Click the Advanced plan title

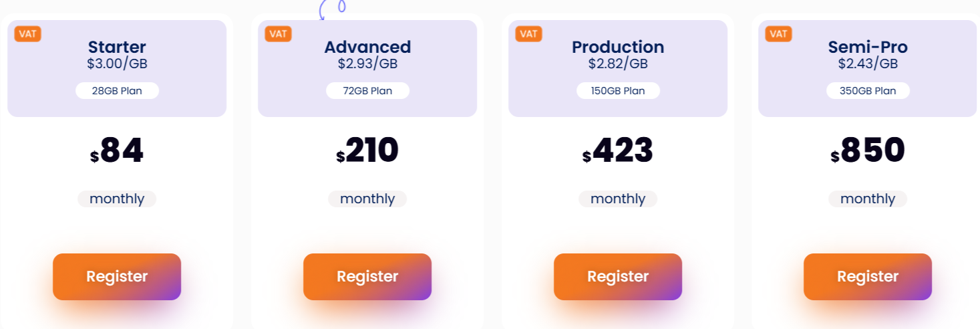point(367,47)
